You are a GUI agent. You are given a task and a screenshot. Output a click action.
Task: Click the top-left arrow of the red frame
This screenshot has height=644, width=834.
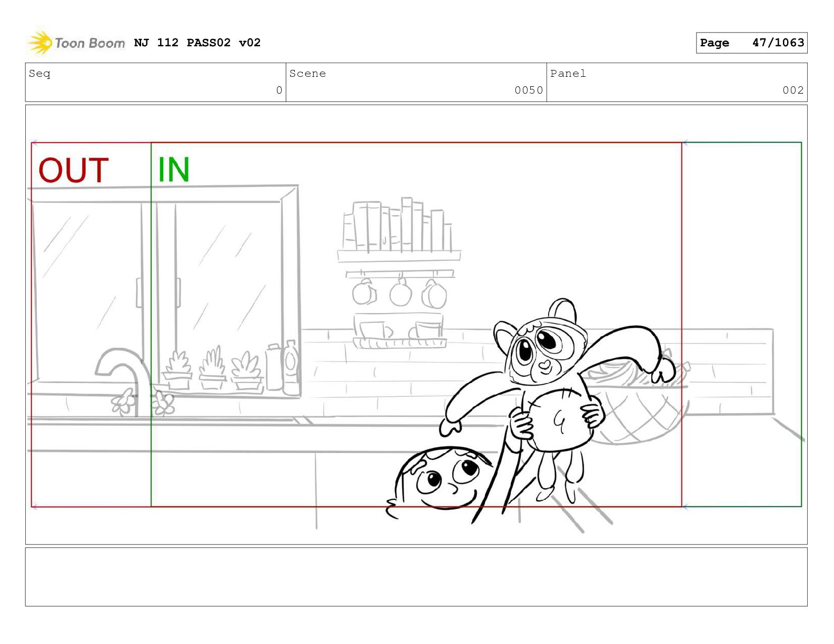point(34,143)
